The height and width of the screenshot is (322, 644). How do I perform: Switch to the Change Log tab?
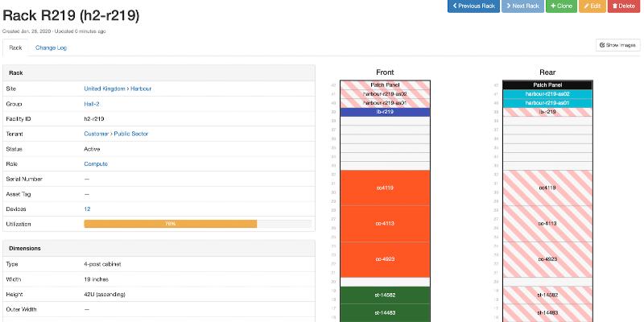pos(51,48)
